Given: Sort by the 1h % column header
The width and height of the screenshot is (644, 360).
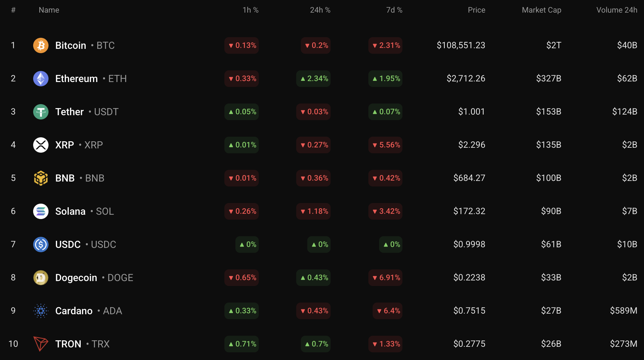Looking at the screenshot, I should [x=250, y=10].
